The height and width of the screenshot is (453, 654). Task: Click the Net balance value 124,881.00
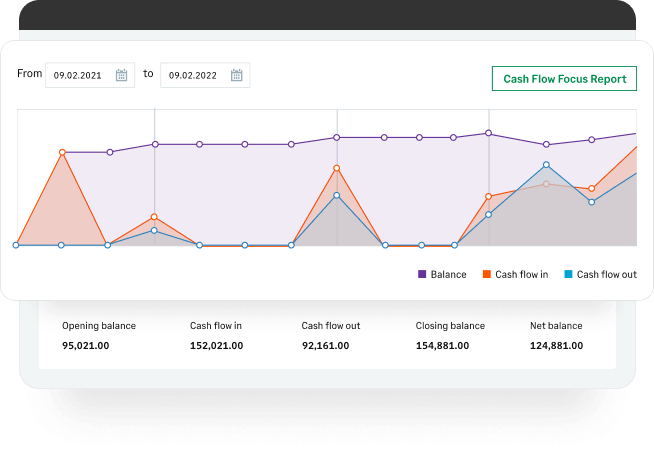pyautogui.click(x=556, y=345)
